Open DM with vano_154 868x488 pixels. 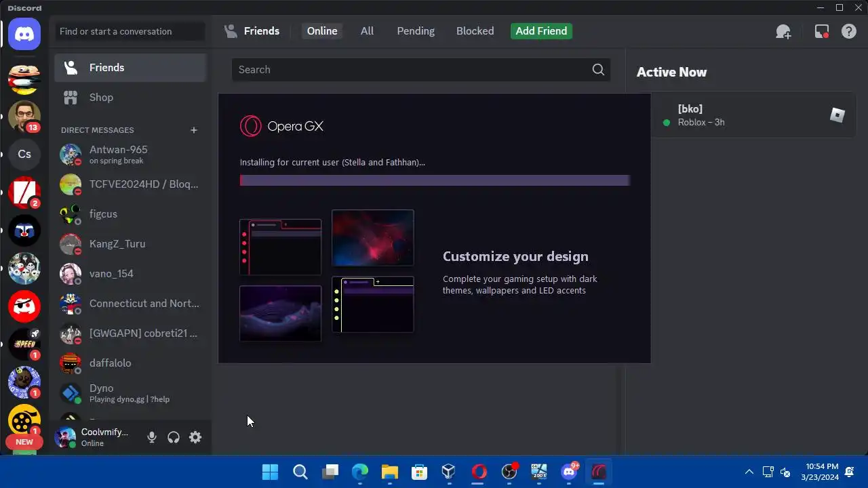[130, 274]
